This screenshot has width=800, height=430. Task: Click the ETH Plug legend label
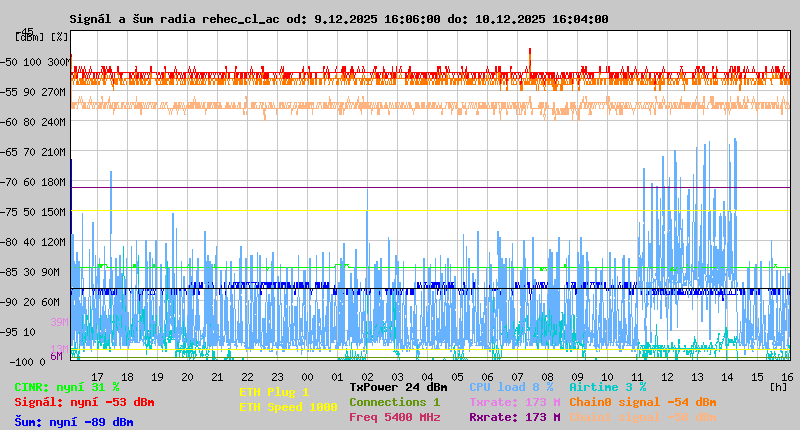coord(274,392)
